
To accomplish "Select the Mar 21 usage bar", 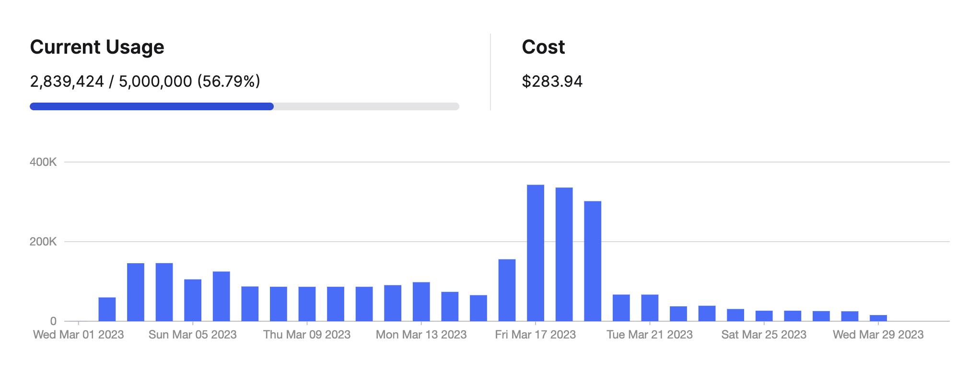I will [x=650, y=308].
